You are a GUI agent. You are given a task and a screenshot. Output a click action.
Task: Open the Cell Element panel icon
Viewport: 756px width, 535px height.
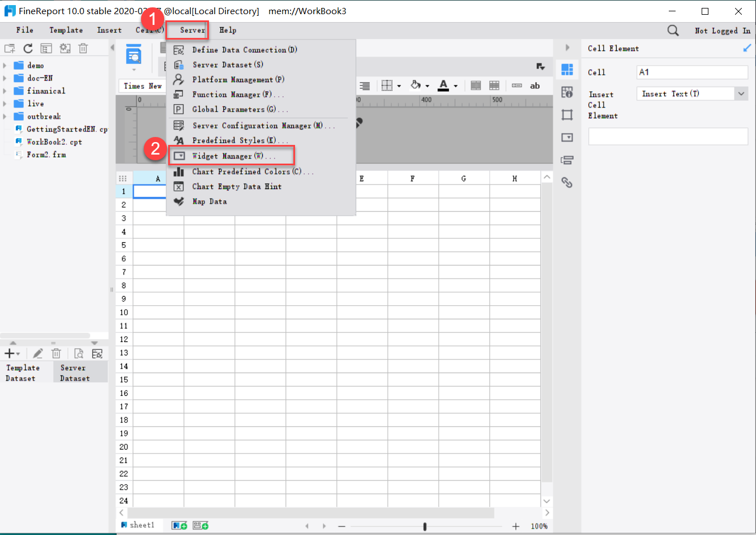567,69
